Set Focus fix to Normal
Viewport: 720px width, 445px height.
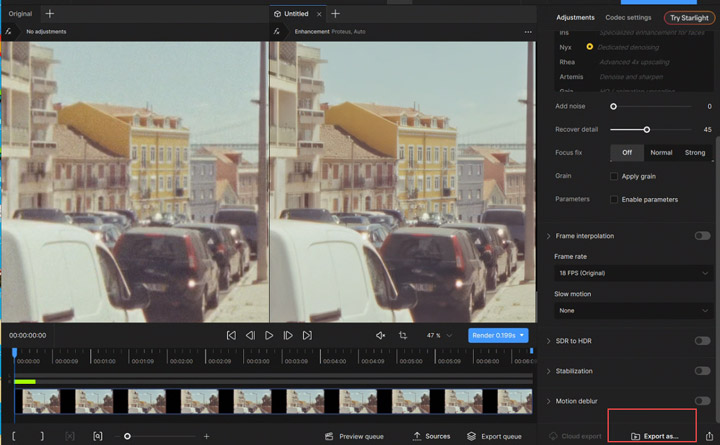coord(661,152)
